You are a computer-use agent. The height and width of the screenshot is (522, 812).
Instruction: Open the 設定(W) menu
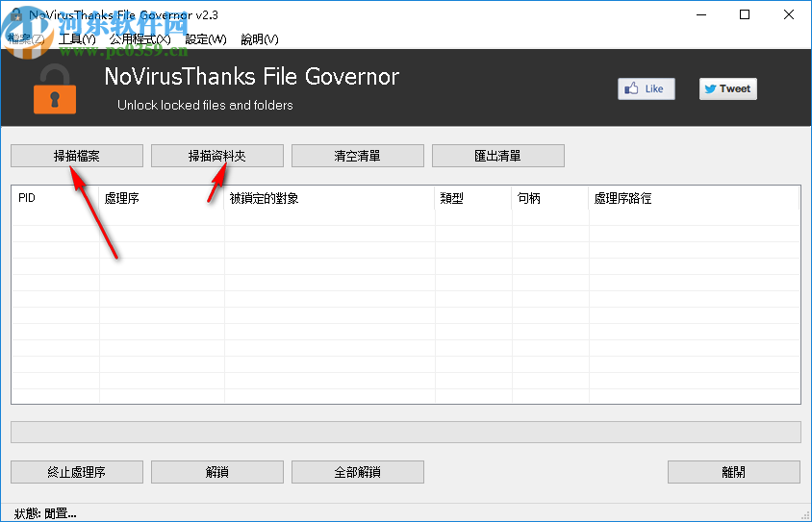[206, 39]
